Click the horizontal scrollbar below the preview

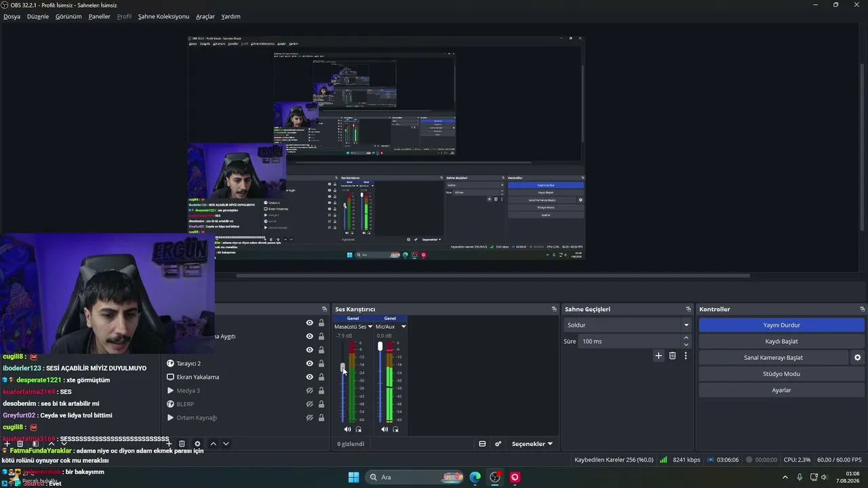493,276
